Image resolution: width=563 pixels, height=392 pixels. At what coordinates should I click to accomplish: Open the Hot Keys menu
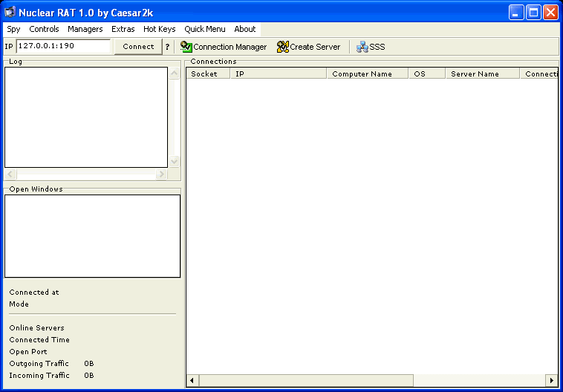tap(159, 29)
